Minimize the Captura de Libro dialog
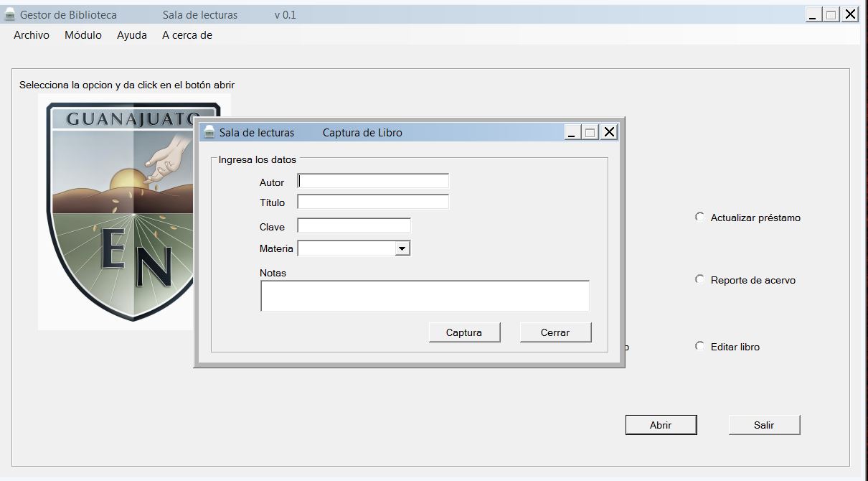 [x=572, y=132]
